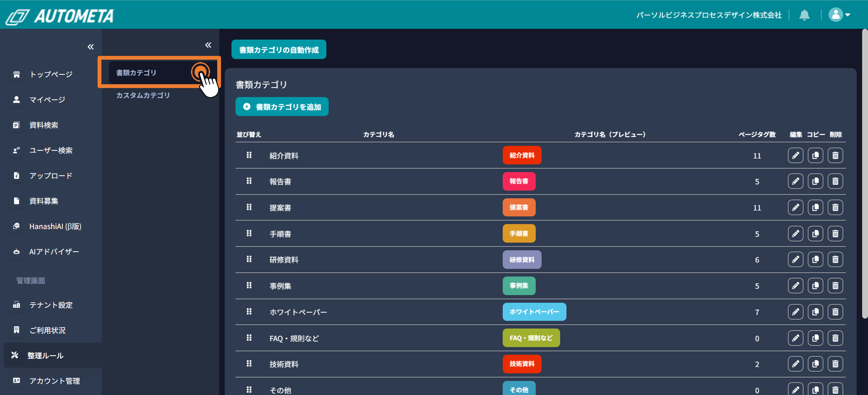
Task: Copy the FAQ・規則など category
Action: (815, 338)
